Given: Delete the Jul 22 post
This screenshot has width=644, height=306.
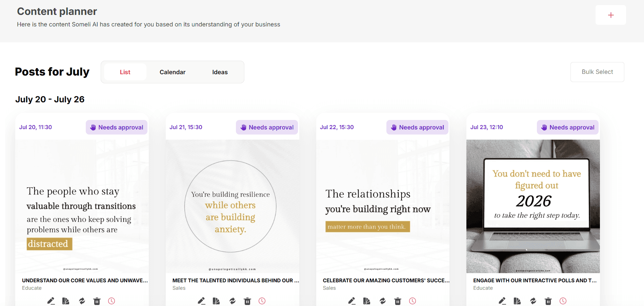Looking at the screenshot, I should [x=398, y=301].
